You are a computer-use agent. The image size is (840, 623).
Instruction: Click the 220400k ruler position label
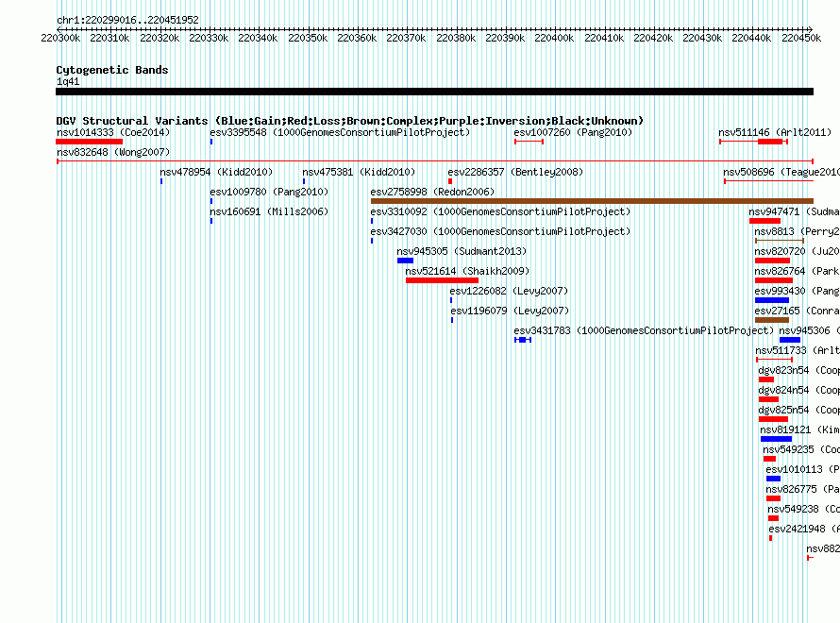(x=554, y=38)
